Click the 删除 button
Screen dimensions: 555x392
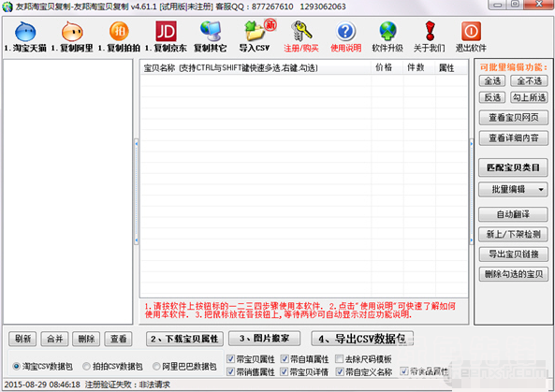86,339
